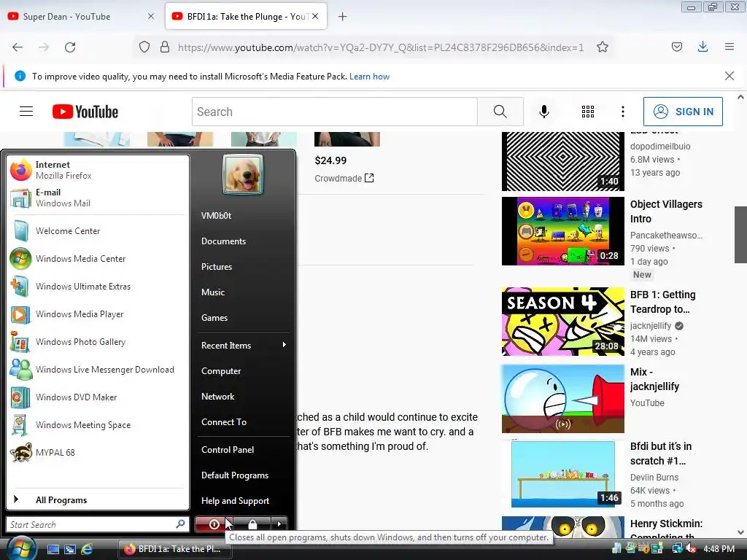Click Learn how link in notification
The height and width of the screenshot is (560, 747).
click(x=369, y=77)
